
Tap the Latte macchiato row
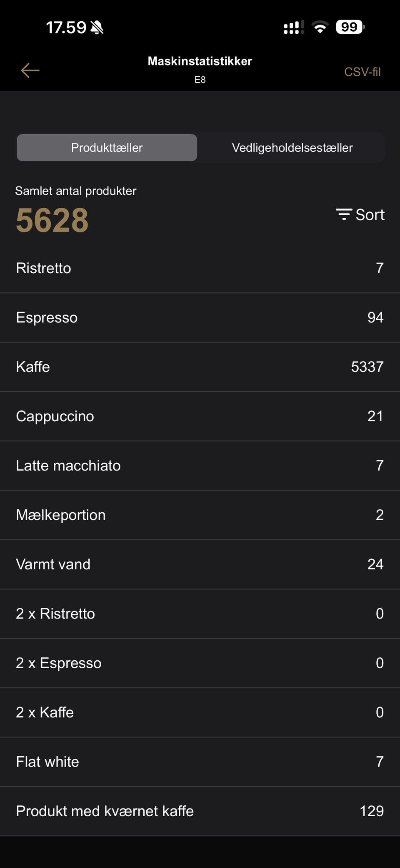pyautogui.click(x=200, y=465)
